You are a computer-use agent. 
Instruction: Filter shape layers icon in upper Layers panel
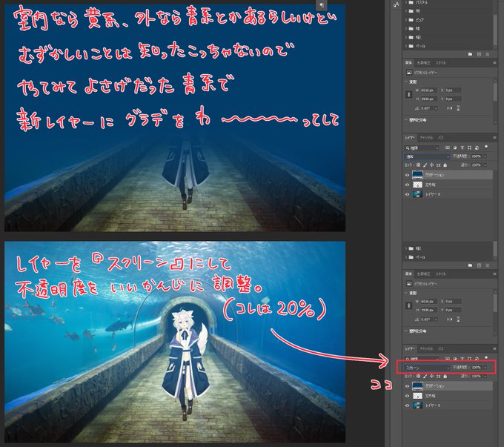[x=469, y=148]
